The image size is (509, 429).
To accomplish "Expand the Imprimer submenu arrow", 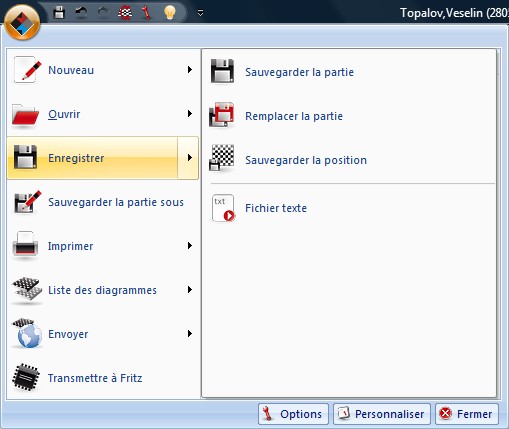I will 190,246.
